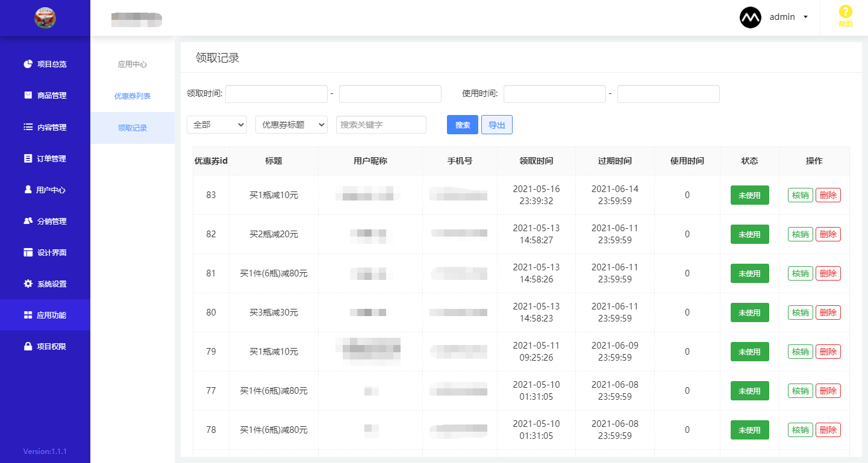This screenshot has height=463, width=868.
Task: Click the 设计界面 layout icon
Action: pyautogui.click(x=28, y=252)
